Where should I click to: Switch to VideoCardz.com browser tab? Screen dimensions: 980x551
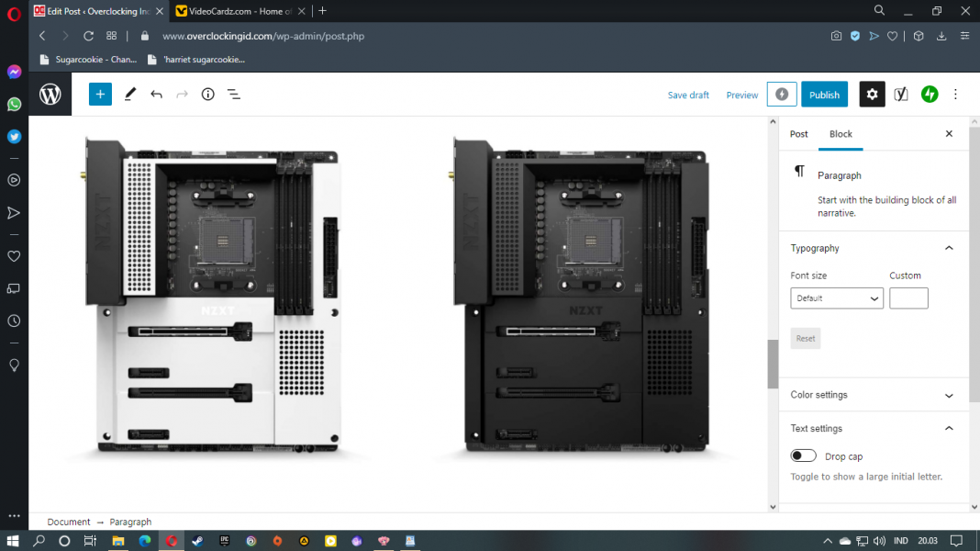pos(240,11)
